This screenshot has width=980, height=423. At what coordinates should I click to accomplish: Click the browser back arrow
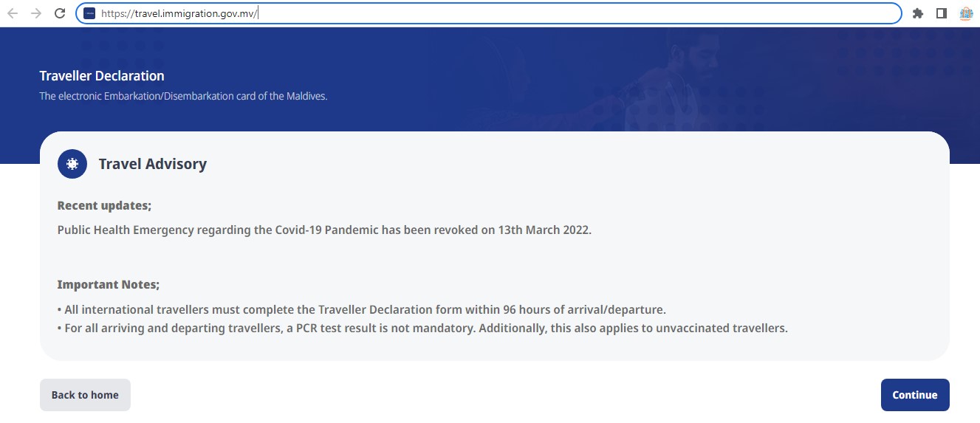click(x=13, y=13)
